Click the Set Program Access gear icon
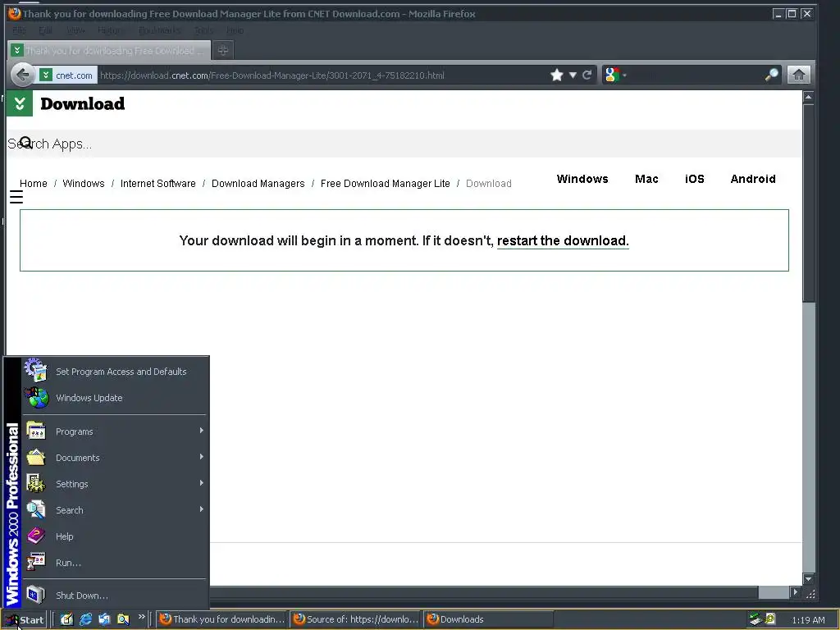Viewport: 840px width, 630px height. pyautogui.click(x=35, y=370)
